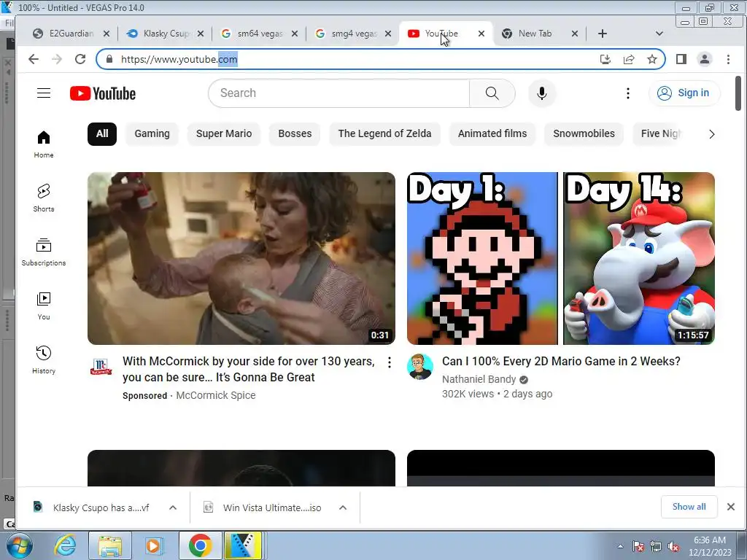
Task: Open the YouTube hamburger guide menu
Action: 44,93
